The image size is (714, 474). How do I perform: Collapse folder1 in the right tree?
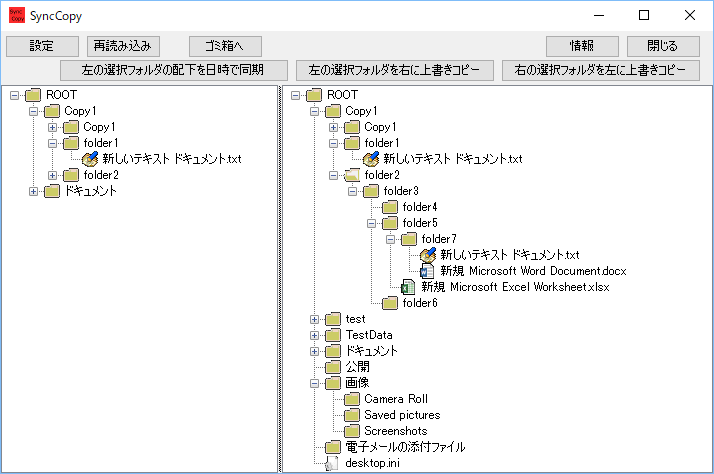334,143
